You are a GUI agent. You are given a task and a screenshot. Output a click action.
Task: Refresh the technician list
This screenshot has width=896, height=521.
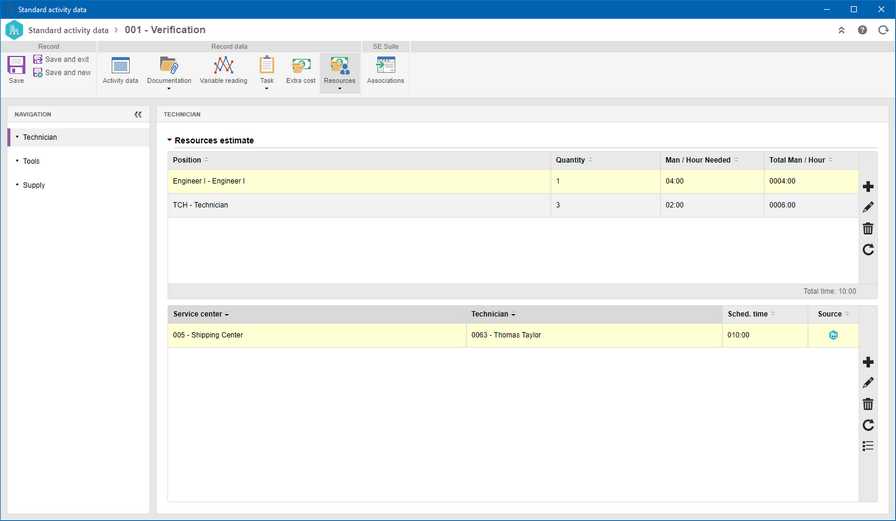click(x=868, y=425)
